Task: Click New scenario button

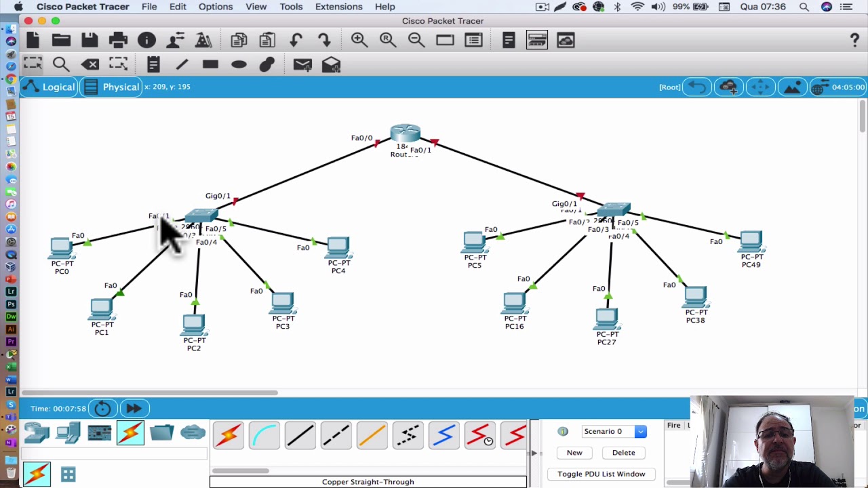Action: point(574,453)
